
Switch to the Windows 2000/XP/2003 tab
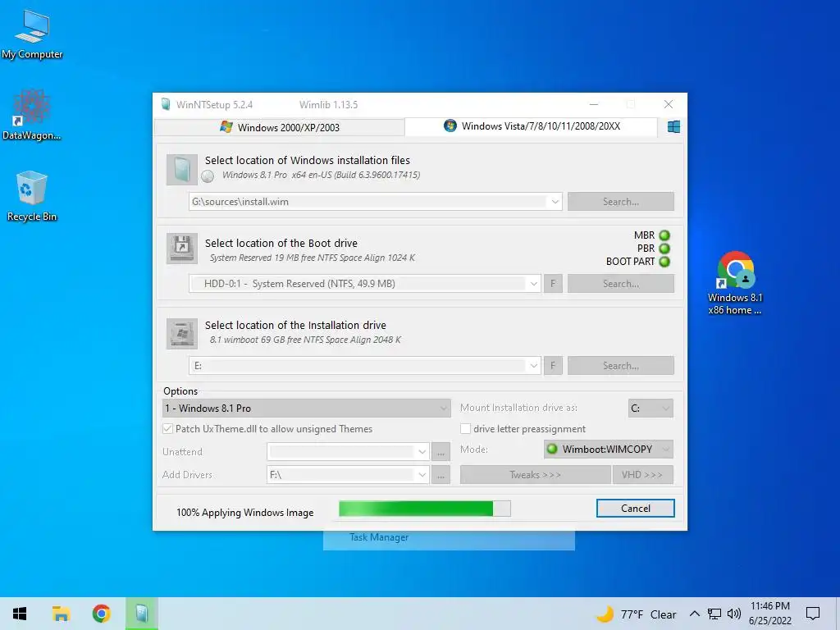point(280,127)
